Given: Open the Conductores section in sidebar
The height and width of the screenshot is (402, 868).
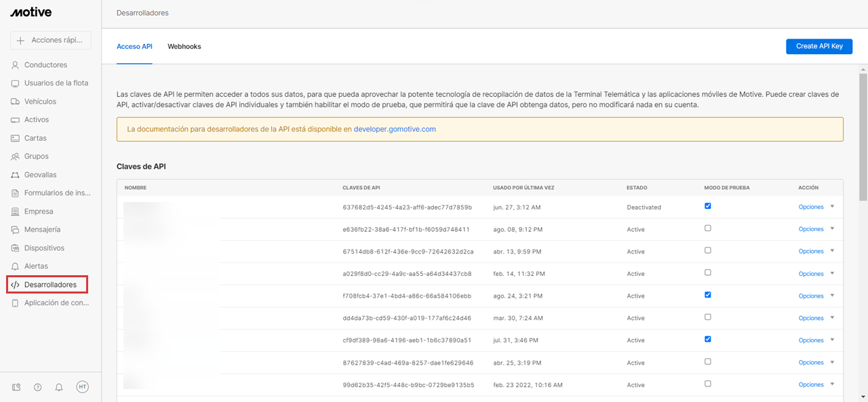Looking at the screenshot, I should tap(42, 64).
